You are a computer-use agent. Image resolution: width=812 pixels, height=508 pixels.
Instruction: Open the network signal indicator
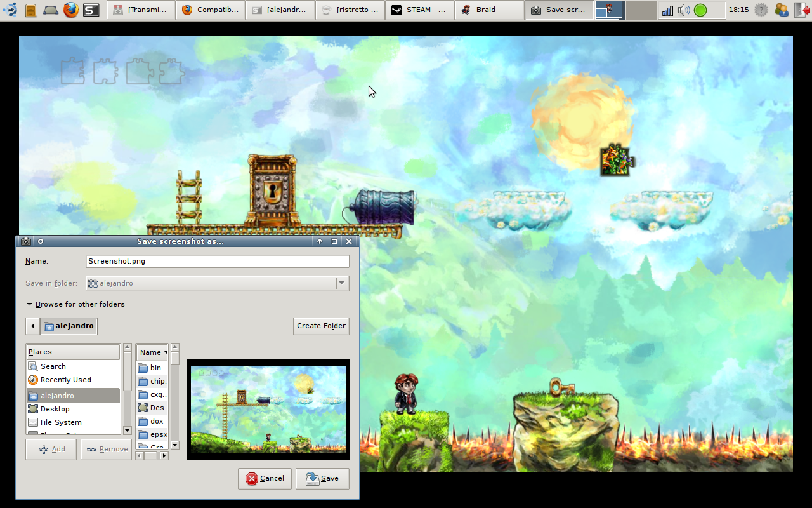click(x=667, y=10)
